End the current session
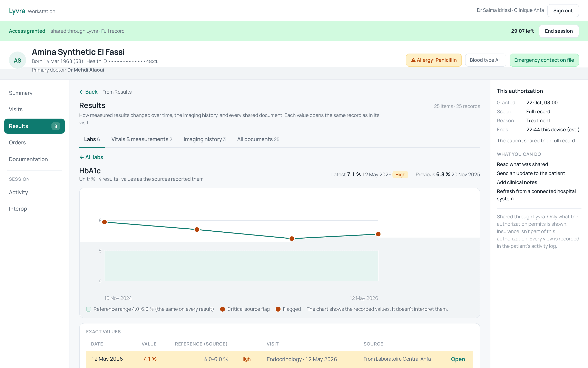 [x=559, y=31]
